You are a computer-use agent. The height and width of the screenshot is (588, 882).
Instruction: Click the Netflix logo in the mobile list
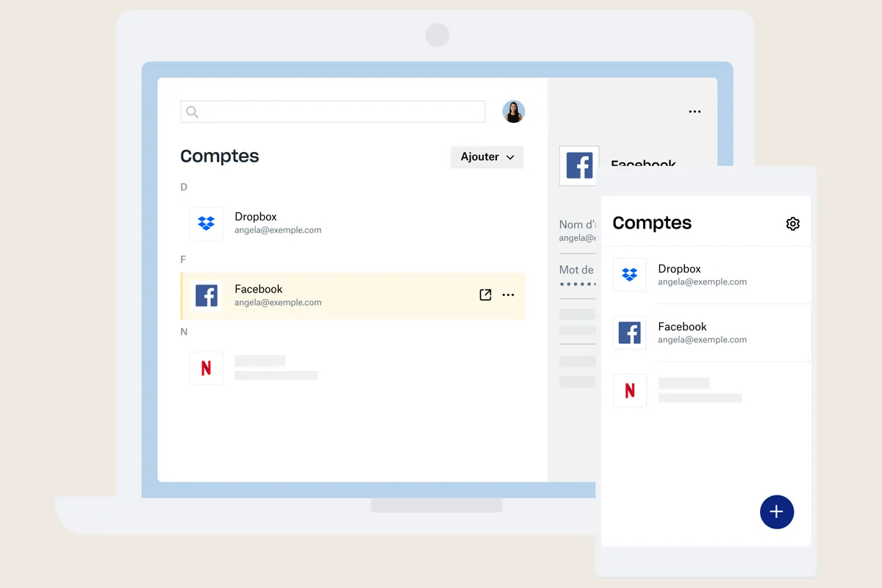pos(630,390)
